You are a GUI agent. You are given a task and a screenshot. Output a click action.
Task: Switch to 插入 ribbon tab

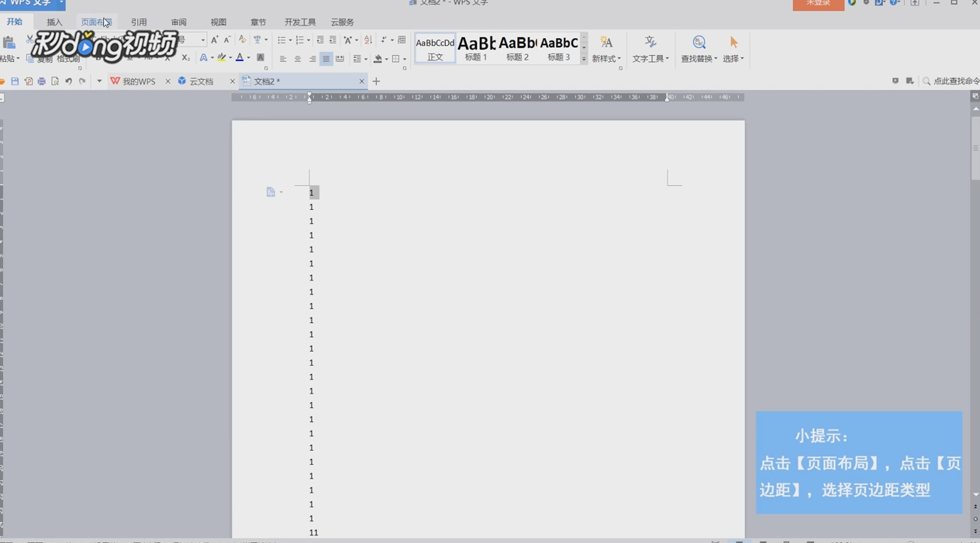click(x=54, y=22)
